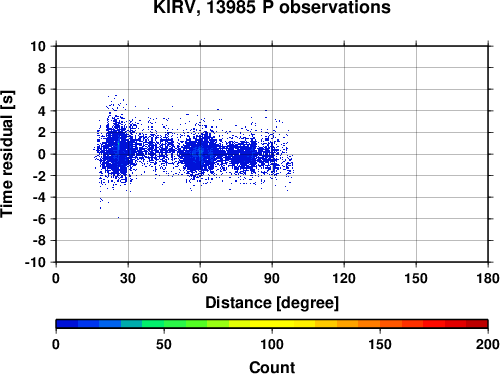Image resolution: width=500 pixels, height=374 pixels.
Task: Click the outlier point near -6 seconds
Action: click(118, 218)
